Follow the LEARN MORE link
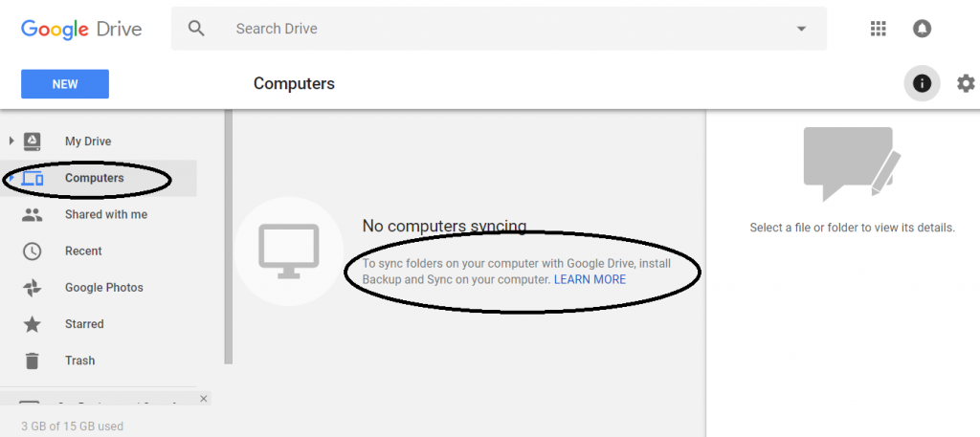The width and height of the screenshot is (980, 437). coord(590,279)
